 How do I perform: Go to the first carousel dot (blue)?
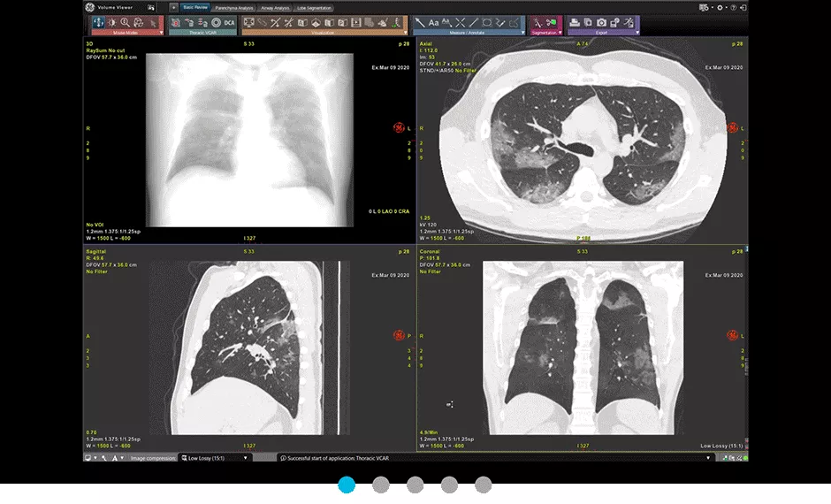tap(347, 485)
